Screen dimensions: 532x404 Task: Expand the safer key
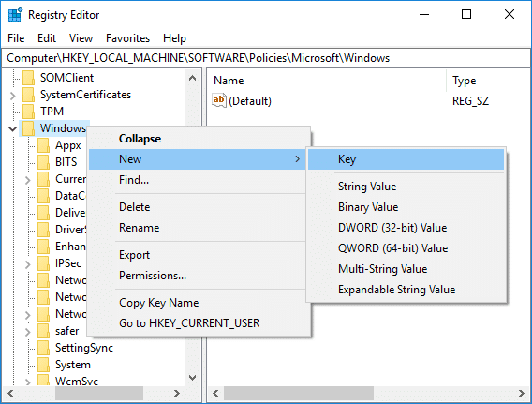pyautogui.click(x=28, y=332)
